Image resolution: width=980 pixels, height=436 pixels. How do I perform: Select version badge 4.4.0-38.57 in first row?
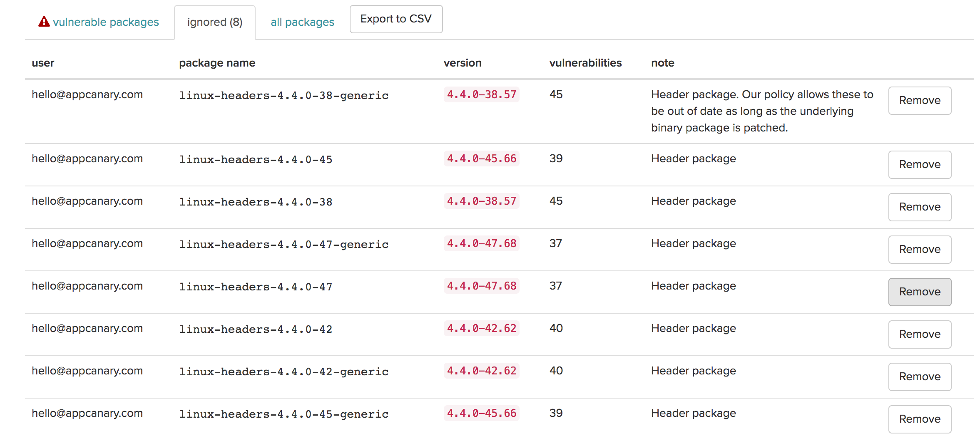tap(482, 94)
